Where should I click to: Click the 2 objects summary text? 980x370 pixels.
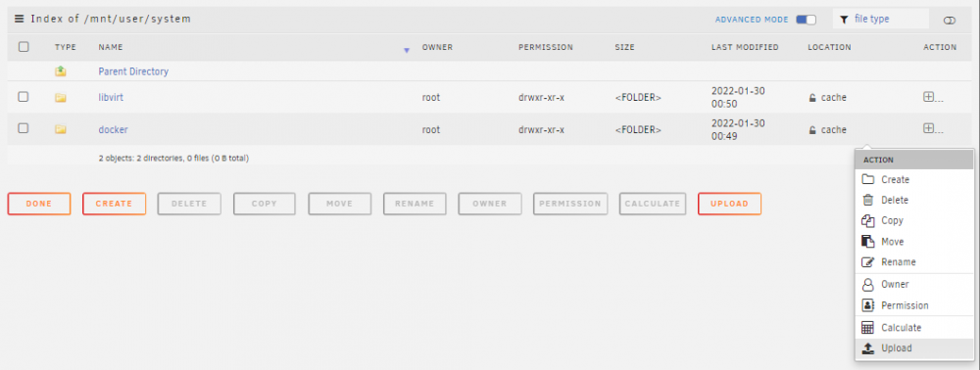coord(173,159)
